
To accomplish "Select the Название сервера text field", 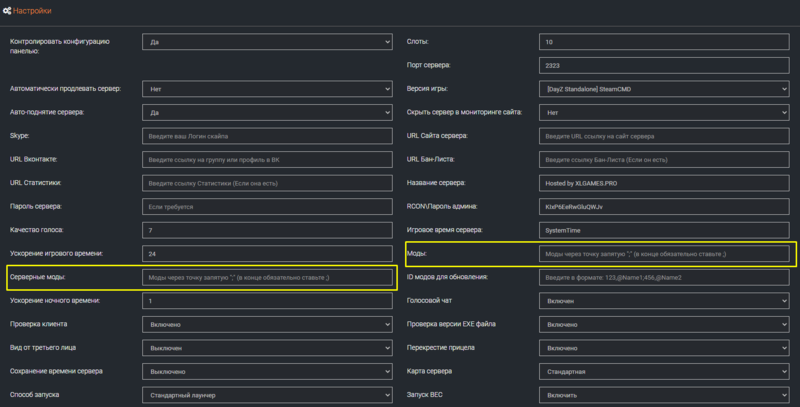I will (x=663, y=183).
